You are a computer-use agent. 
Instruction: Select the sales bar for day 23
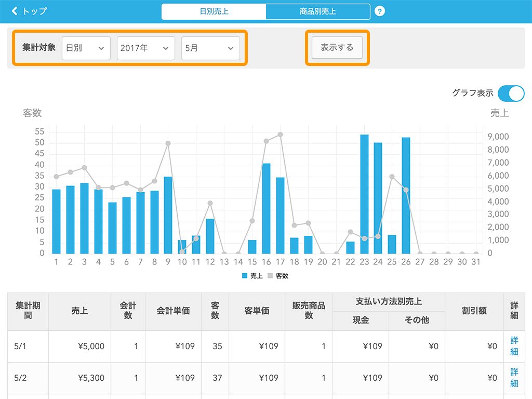click(x=364, y=194)
